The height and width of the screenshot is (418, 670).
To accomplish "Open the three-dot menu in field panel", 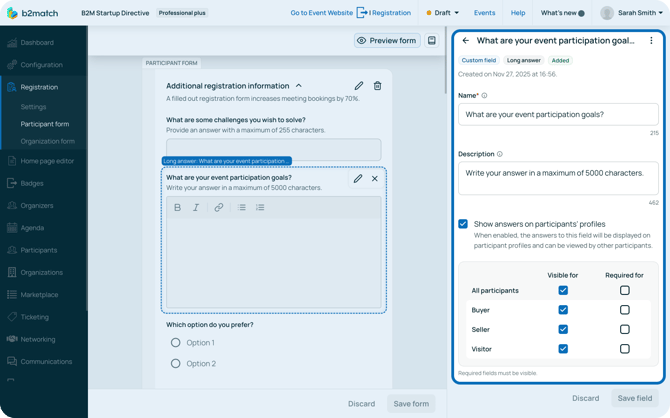I will point(651,41).
